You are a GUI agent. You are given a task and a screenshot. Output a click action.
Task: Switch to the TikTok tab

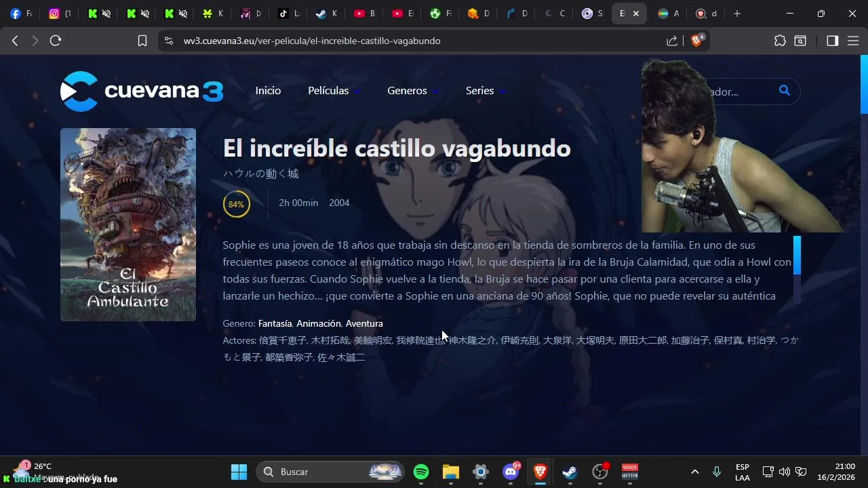tap(289, 14)
